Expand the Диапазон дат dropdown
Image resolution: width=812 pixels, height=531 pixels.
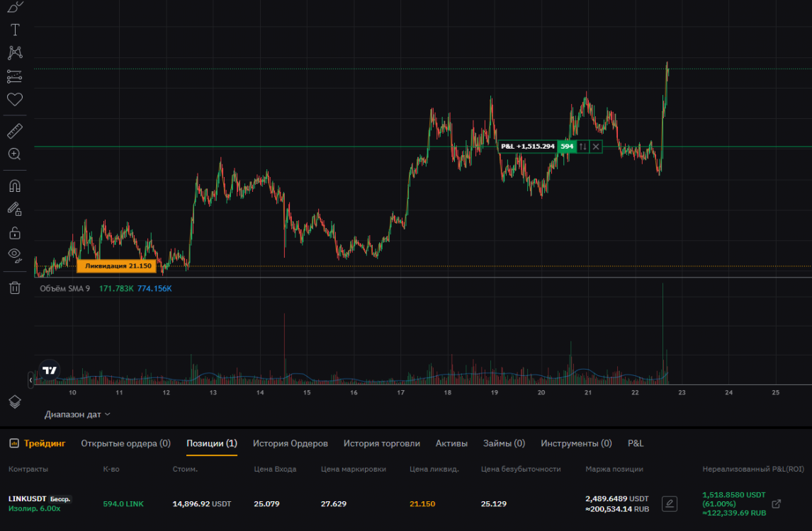point(78,414)
